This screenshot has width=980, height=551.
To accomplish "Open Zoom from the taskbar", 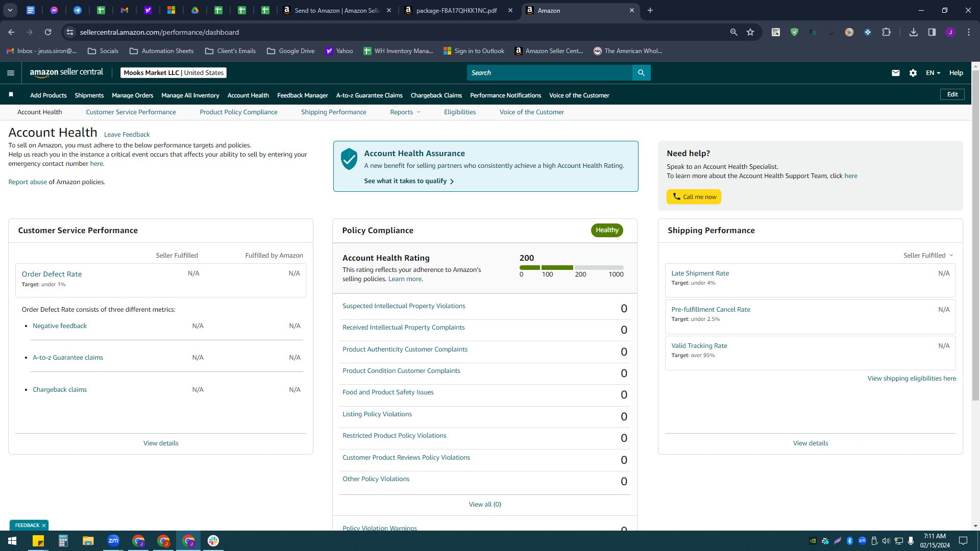I will (x=113, y=541).
